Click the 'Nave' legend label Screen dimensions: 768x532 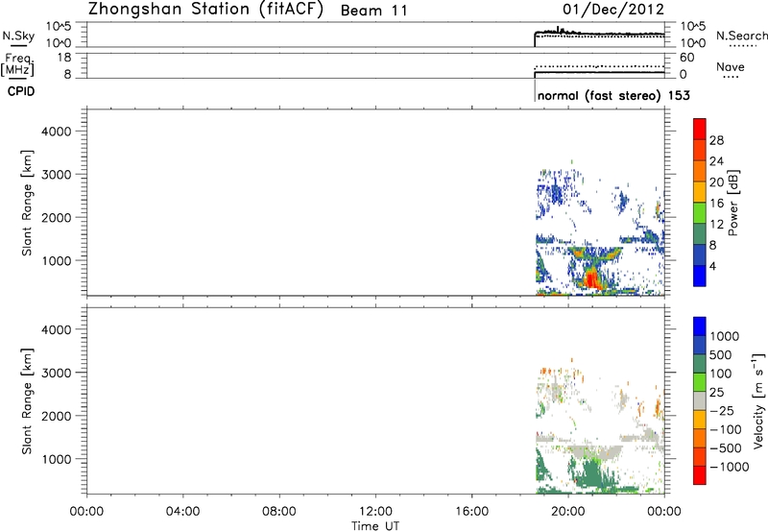click(731, 66)
